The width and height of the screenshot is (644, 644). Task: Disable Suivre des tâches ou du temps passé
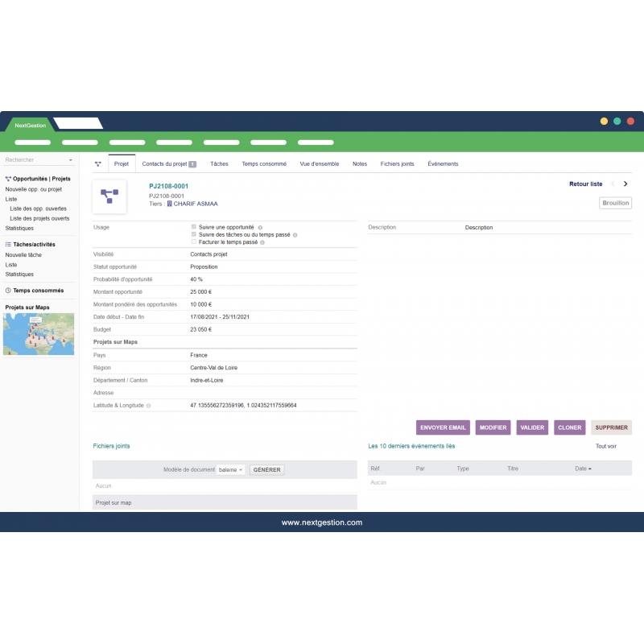tap(193, 234)
